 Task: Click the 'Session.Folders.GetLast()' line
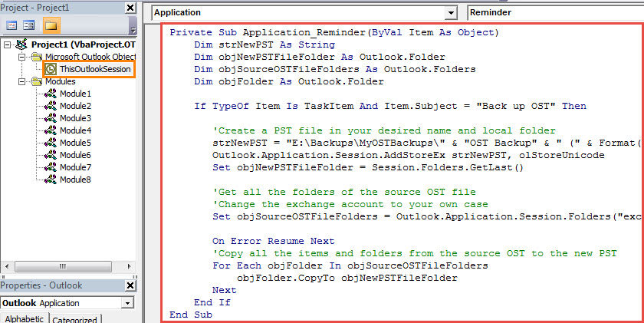click(368, 168)
